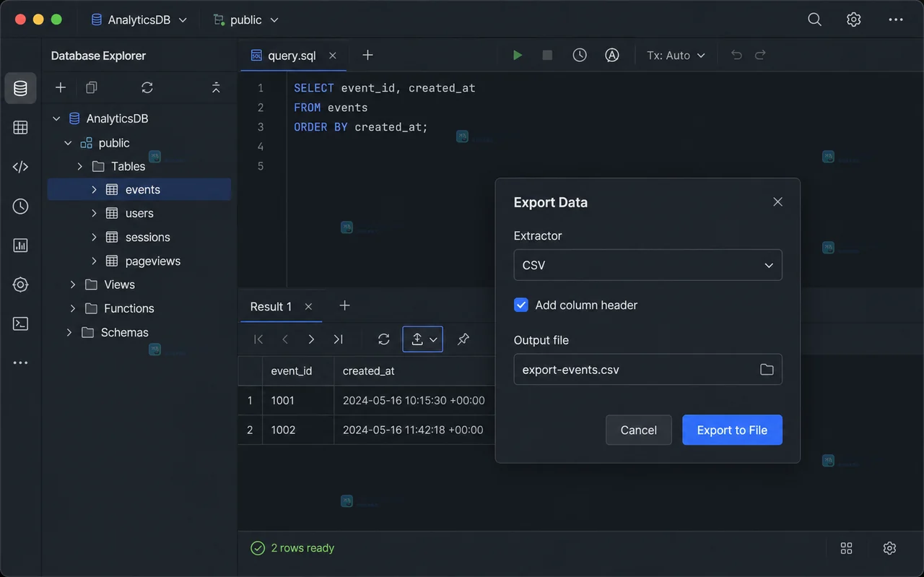Expand the Tables folder
The image size is (924, 577).
pos(80,166)
